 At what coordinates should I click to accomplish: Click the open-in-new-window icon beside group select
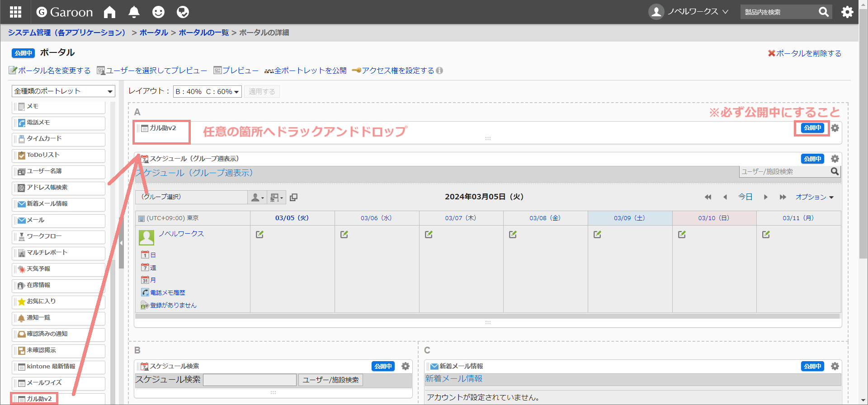pyautogui.click(x=293, y=197)
